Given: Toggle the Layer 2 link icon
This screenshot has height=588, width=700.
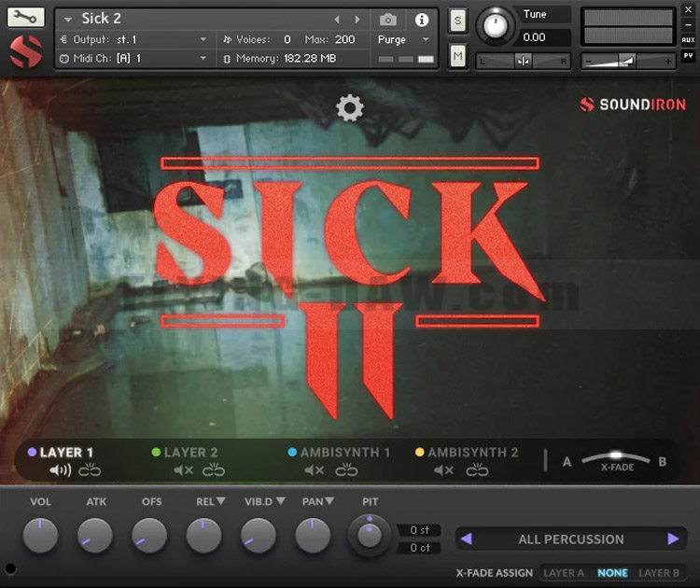Looking at the screenshot, I should (214, 470).
